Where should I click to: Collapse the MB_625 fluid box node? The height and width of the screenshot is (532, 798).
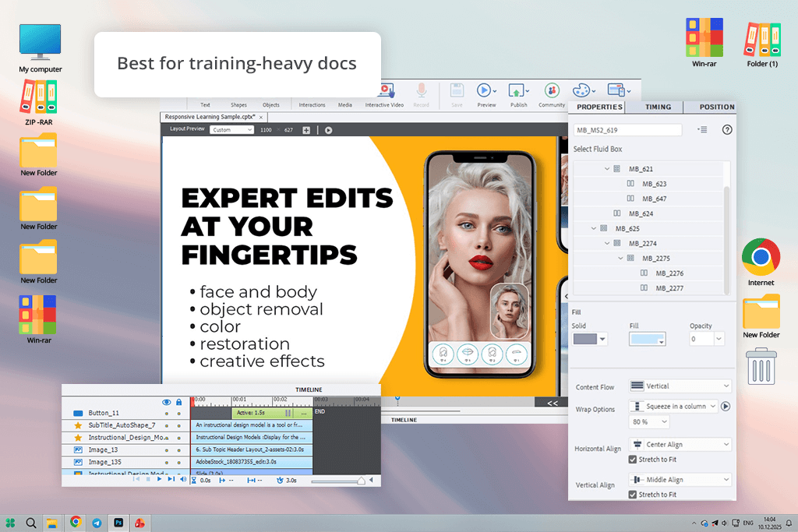pyautogui.click(x=593, y=229)
